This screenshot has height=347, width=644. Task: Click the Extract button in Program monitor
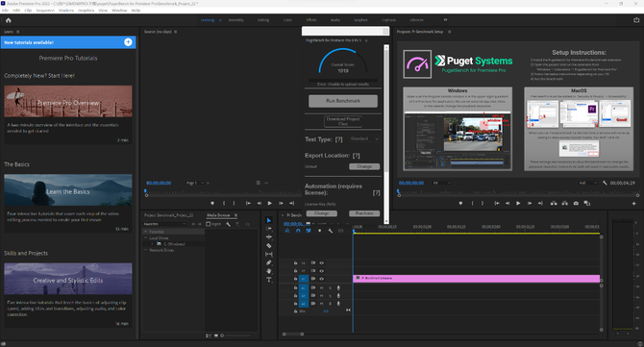(x=565, y=203)
